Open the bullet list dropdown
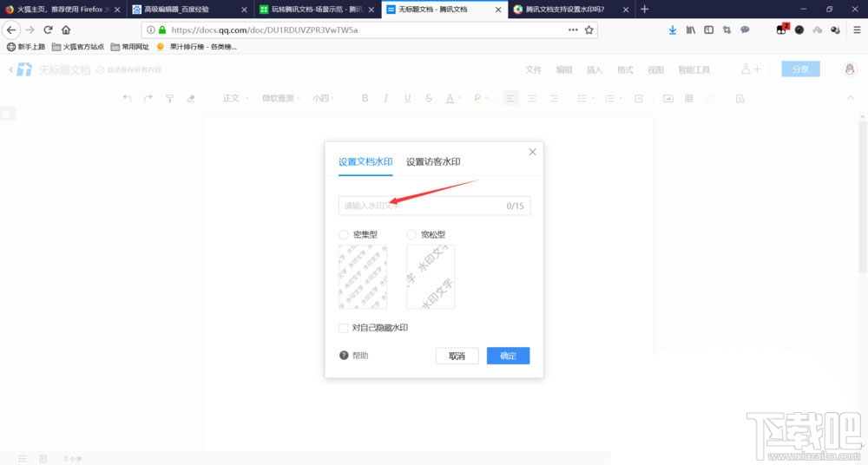This screenshot has width=868, height=465. tap(586, 99)
